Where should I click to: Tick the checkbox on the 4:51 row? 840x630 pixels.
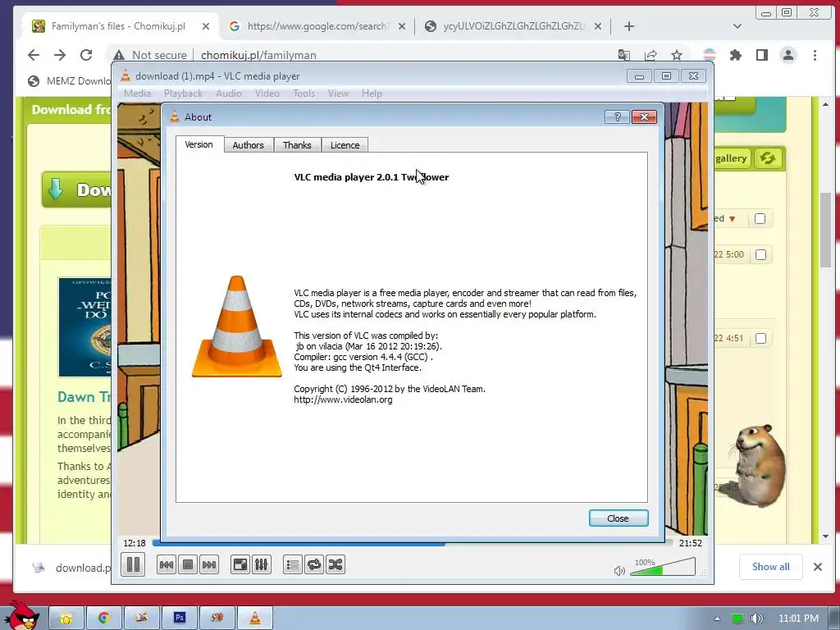(760, 339)
